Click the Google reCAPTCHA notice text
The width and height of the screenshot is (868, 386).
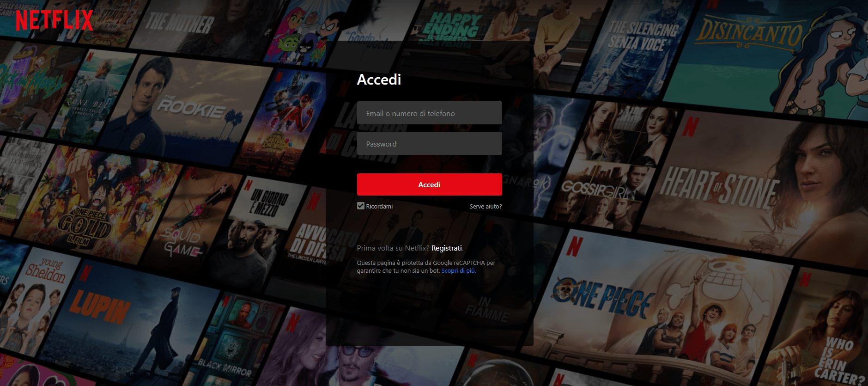[425, 267]
